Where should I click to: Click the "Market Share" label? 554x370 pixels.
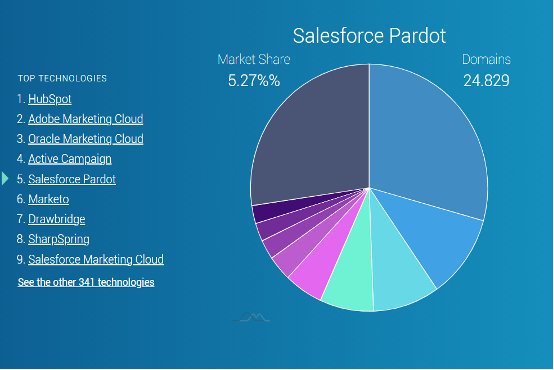[254, 59]
